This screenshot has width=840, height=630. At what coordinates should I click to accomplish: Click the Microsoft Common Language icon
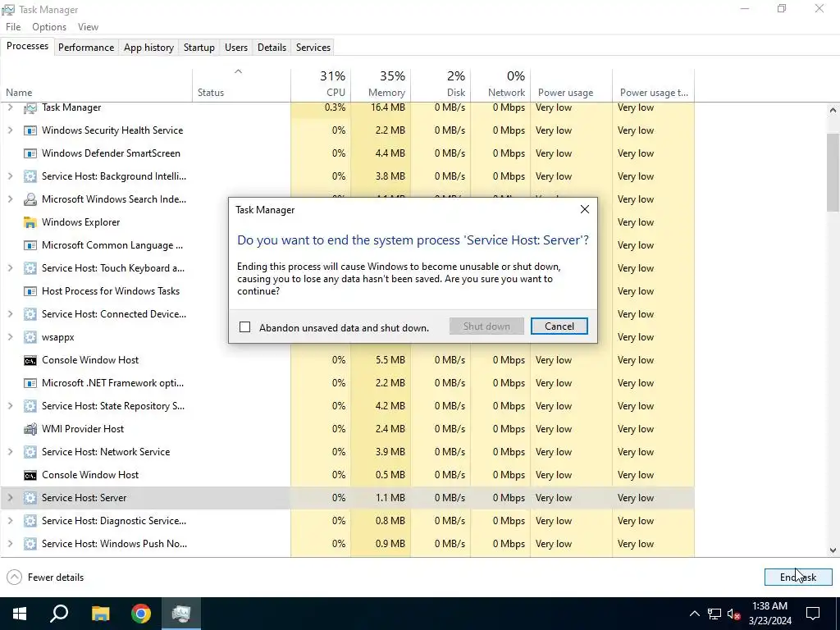click(30, 245)
